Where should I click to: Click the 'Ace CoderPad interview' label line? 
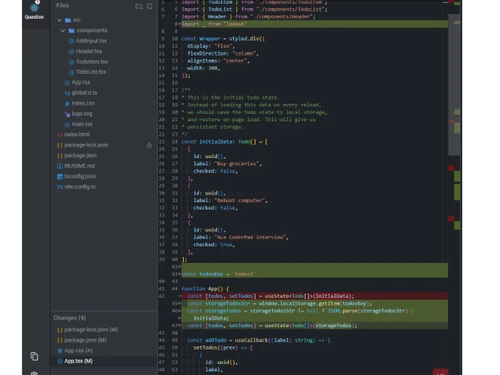[x=241, y=237]
